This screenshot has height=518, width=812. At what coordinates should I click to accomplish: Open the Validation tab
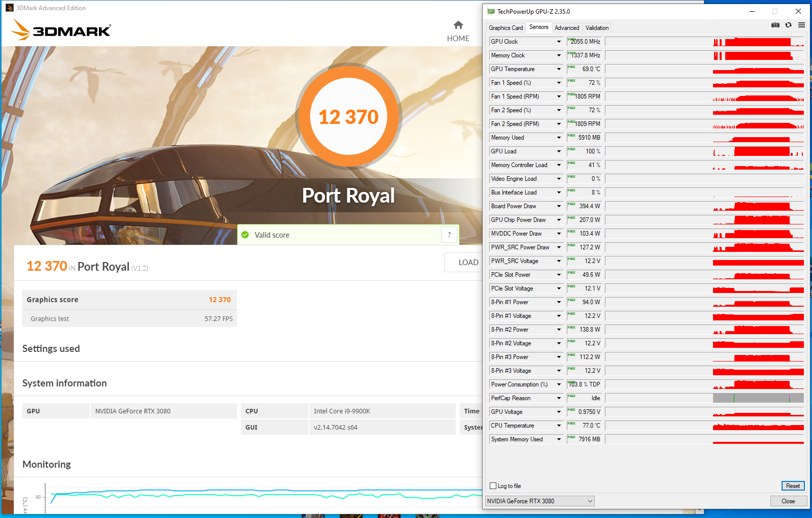(x=597, y=28)
